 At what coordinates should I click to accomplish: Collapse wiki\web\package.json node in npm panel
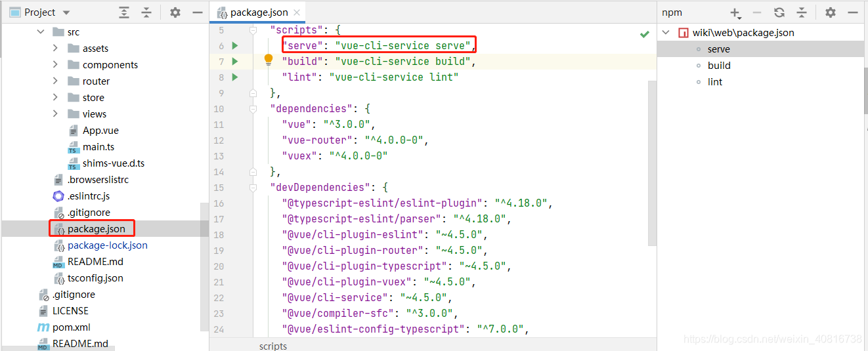[x=666, y=33]
